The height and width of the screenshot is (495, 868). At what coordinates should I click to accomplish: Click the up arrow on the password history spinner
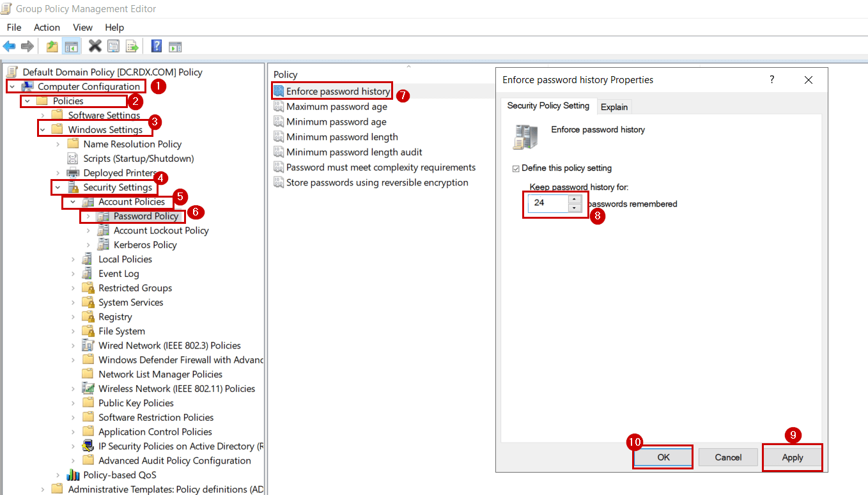[574, 199]
